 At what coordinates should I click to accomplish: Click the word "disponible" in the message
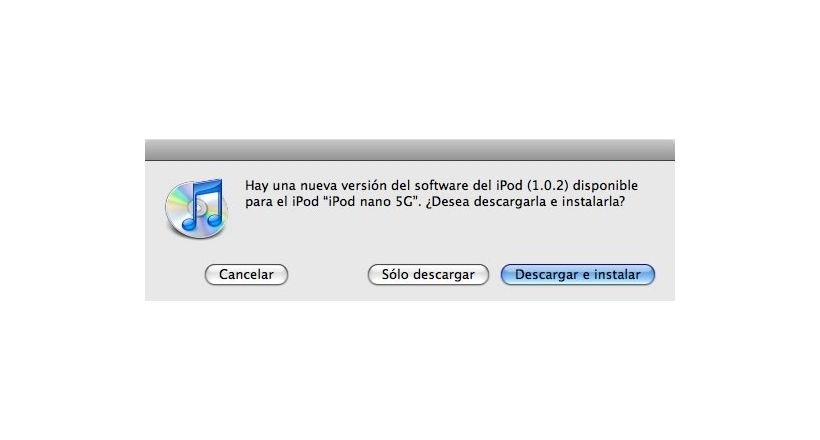click(x=606, y=186)
